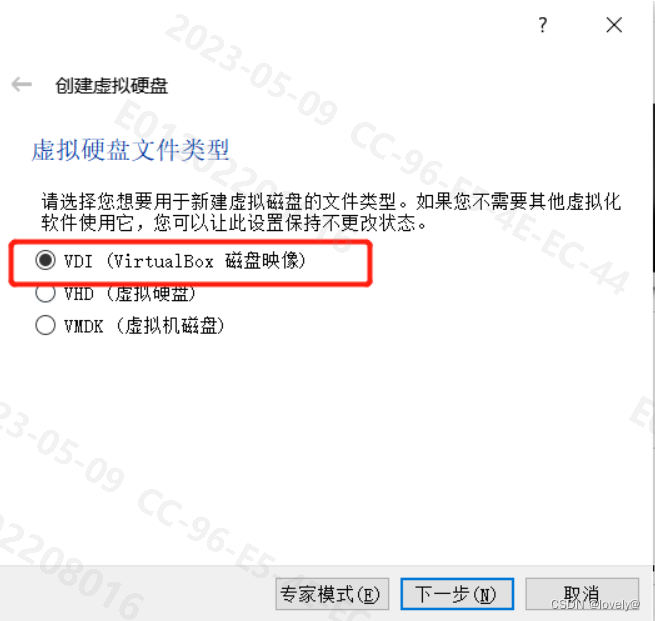Go back using the left arrow icon
Image resolution: width=655 pixels, height=621 pixels.
click(21, 84)
